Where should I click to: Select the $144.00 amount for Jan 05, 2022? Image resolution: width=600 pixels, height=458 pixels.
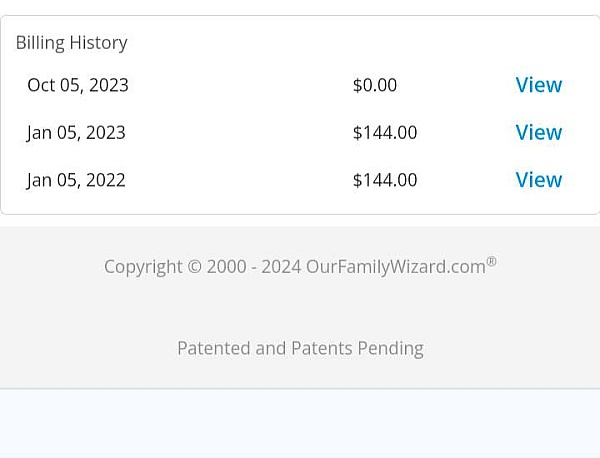point(385,180)
